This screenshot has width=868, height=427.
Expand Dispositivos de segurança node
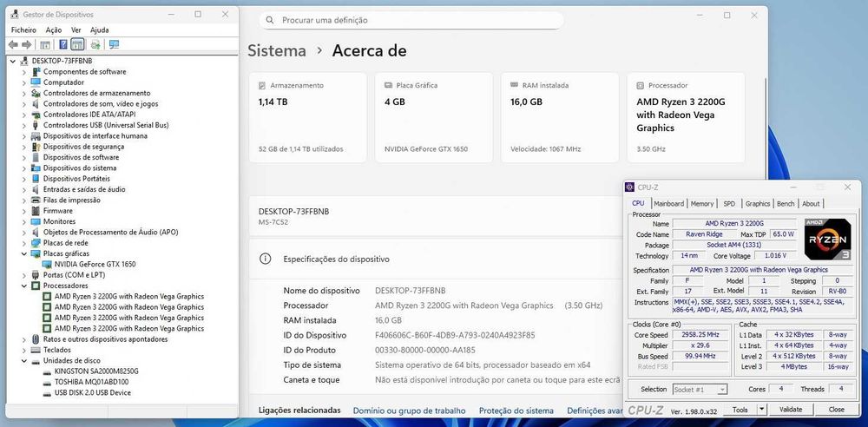[x=23, y=146]
